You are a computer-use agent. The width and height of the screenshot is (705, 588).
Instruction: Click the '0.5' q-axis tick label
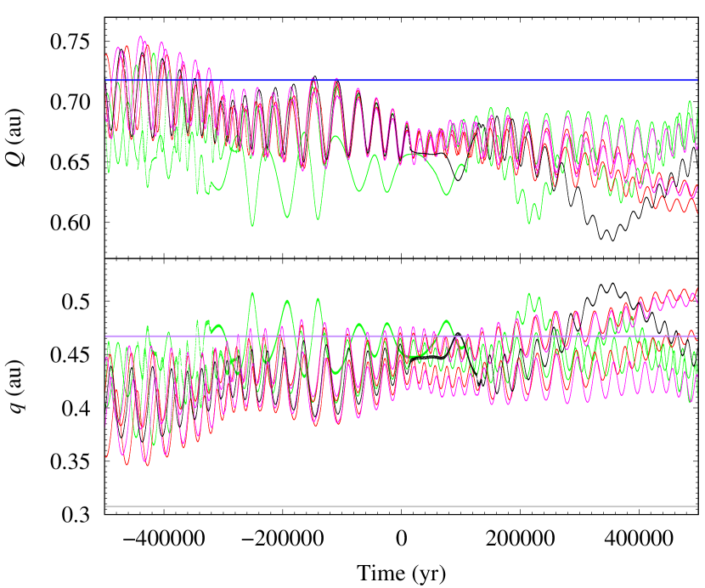[76, 302]
